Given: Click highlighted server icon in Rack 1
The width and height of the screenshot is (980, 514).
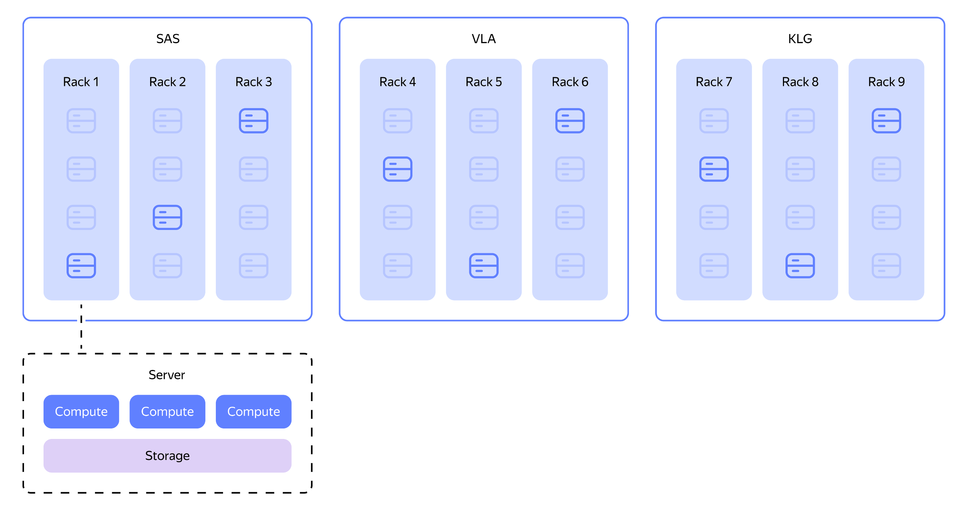Looking at the screenshot, I should click(x=81, y=265).
